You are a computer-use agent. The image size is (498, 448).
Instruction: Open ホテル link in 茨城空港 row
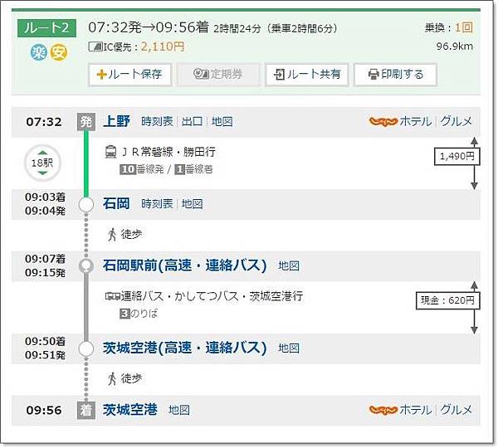point(416,410)
